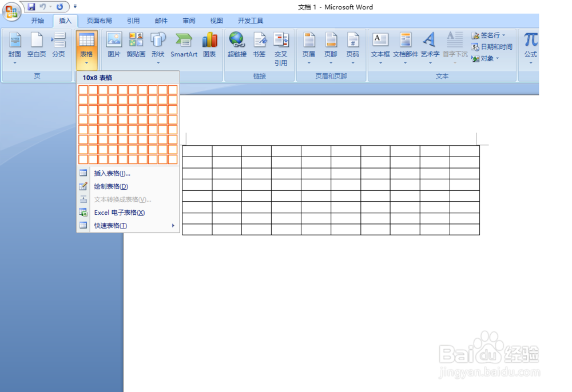572x392 pixels.
Task: Select the Insert (插入) tab
Action: pyautogui.click(x=65, y=21)
